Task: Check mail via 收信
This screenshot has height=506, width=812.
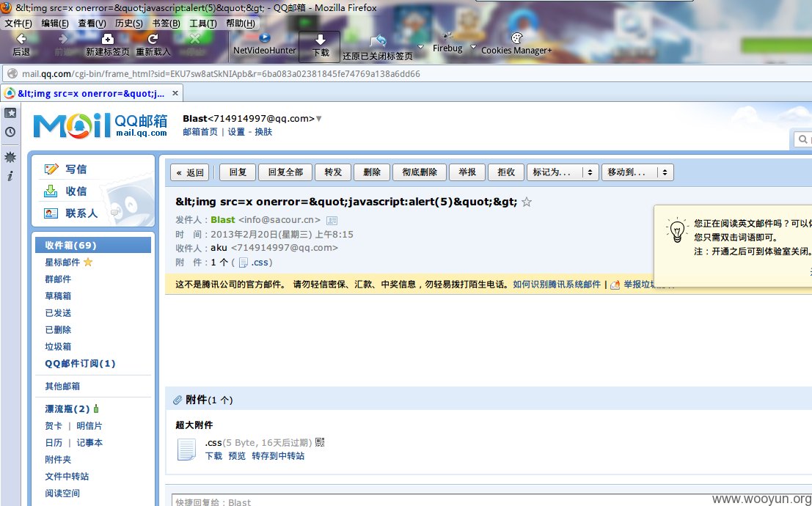Action: point(76,191)
